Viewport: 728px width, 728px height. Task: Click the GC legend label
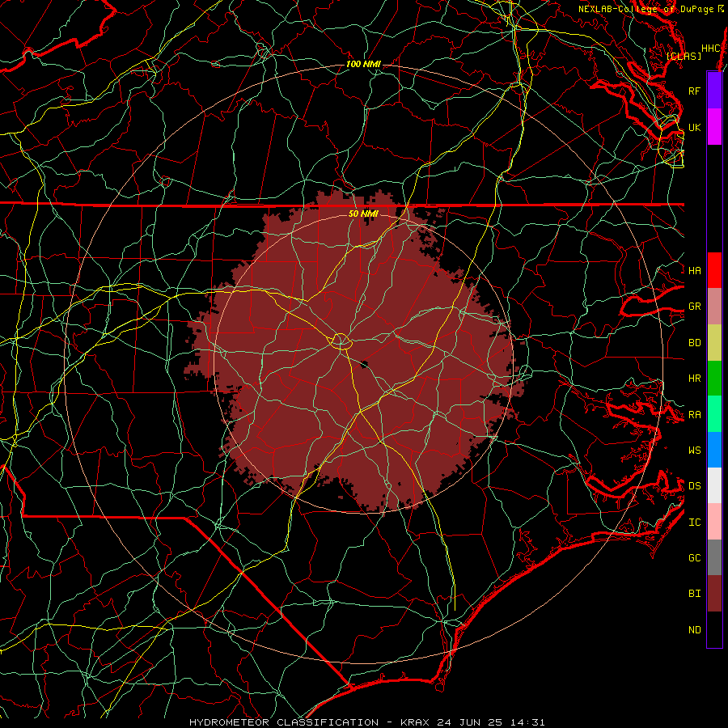coord(694,557)
